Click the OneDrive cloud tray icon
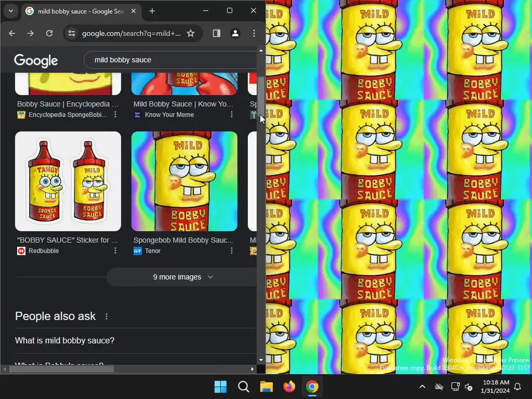This screenshot has height=399, width=532. [x=439, y=387]
